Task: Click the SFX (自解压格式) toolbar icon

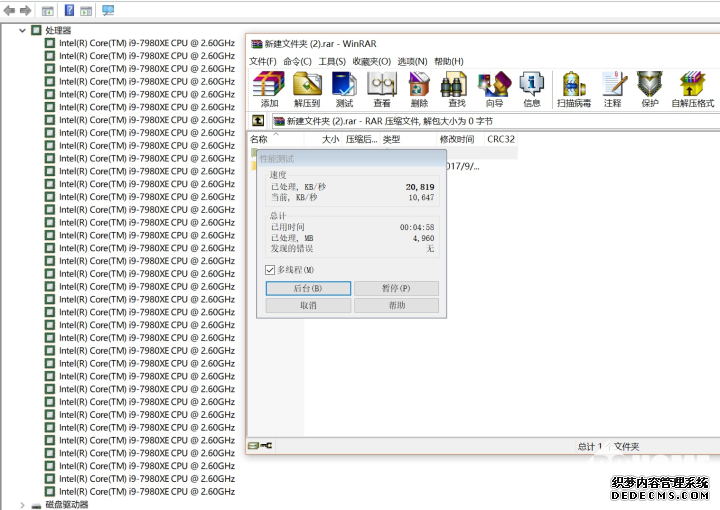Action: click(x=692, y=90)
